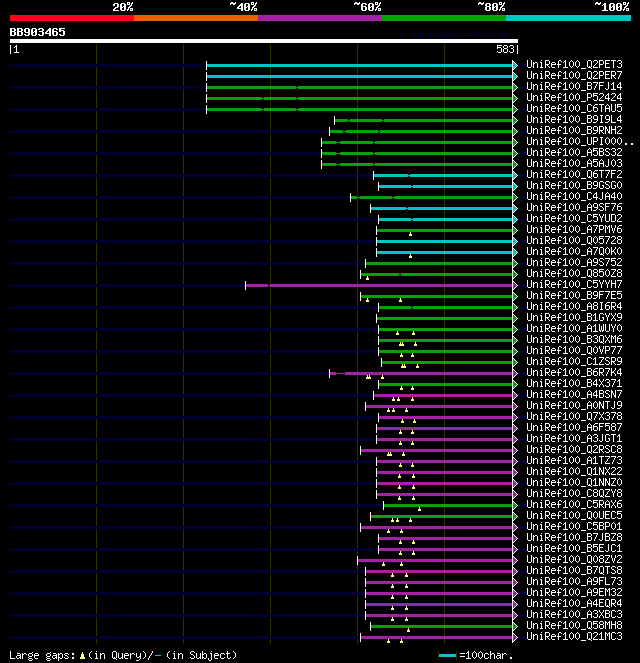Click the UniRef100_C6TAU5 entry
This screenshot has width=640, height=663.
(x=574, y=108)
